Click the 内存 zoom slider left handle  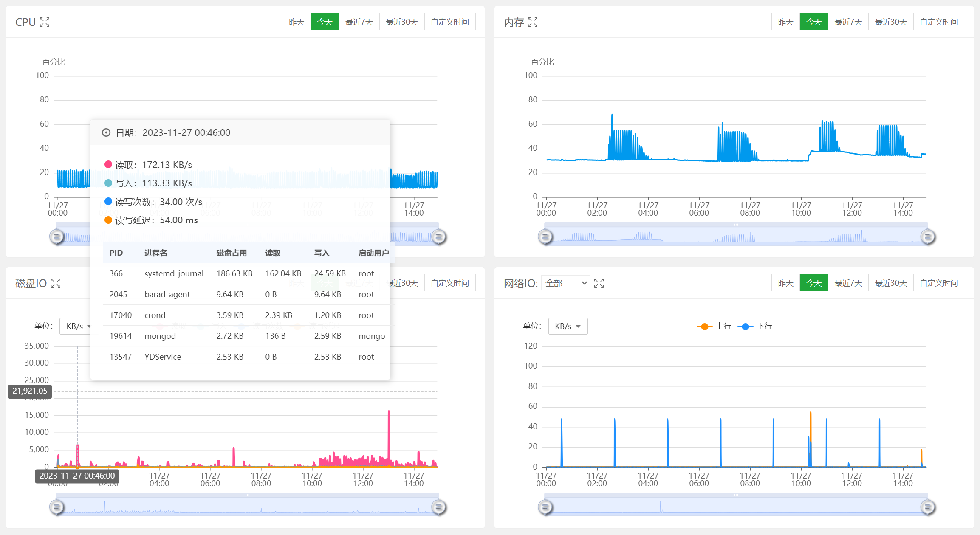point(545,237)
